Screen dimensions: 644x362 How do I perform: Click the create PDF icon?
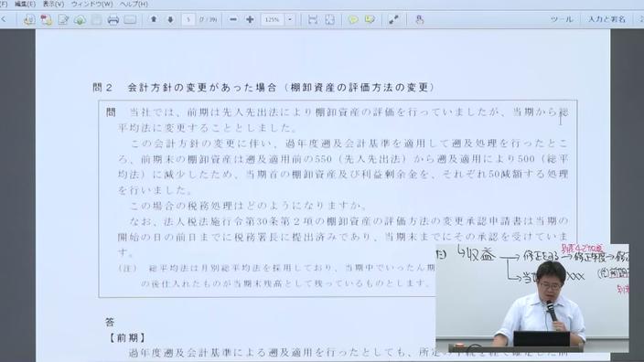point(46,20)
